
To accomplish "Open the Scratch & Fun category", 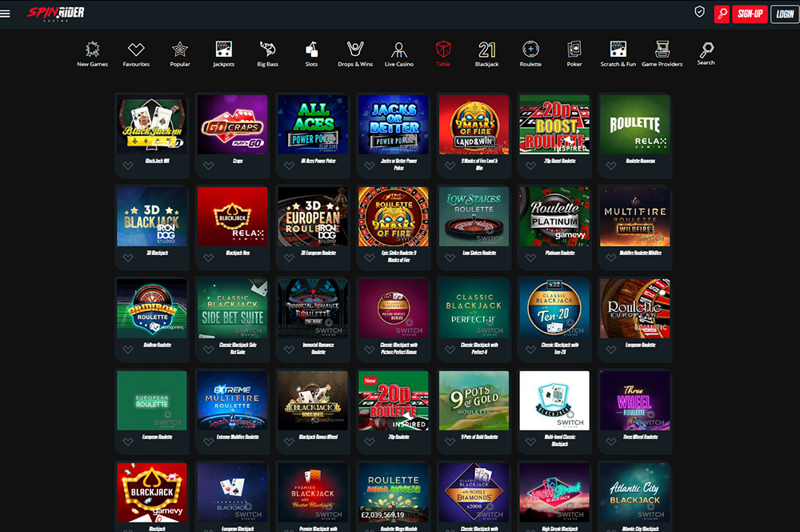I will pyautogui.click(x=618, y=53).
